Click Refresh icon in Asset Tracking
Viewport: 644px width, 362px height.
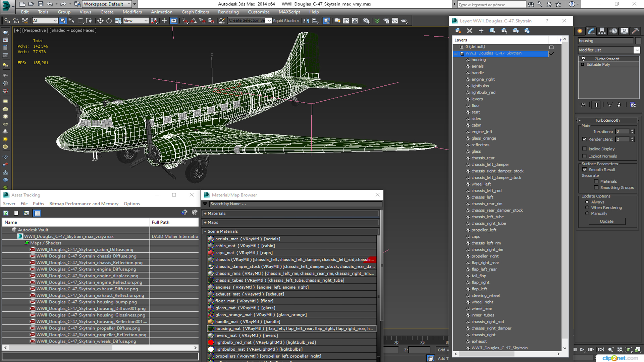tap(6, 213)
